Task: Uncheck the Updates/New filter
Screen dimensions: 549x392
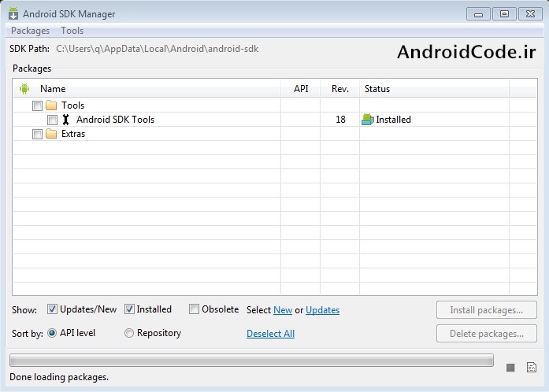Action: (52, 309)
